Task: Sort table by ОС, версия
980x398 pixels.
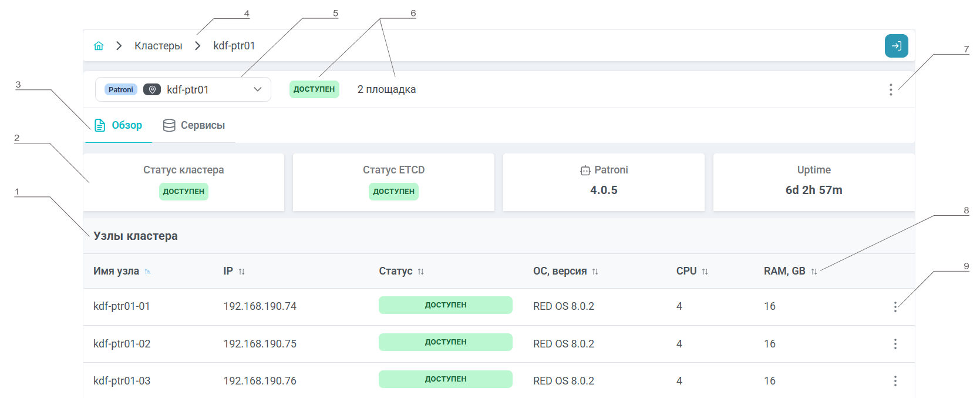Action: coord(595,272)
